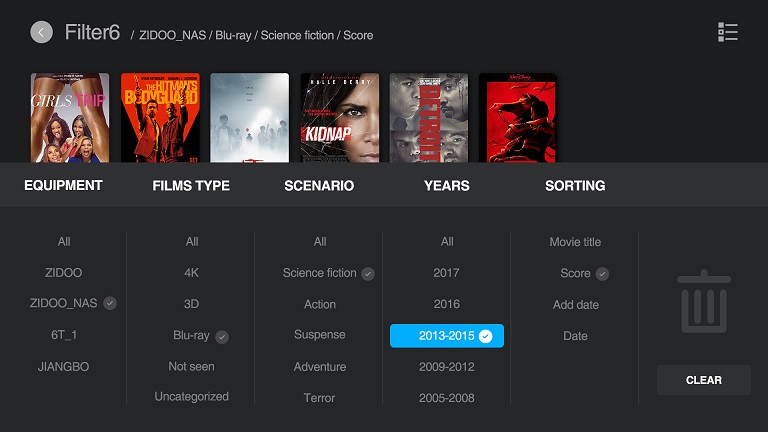Click the ZIDOO_NAS breadcrumb path text
This screenshot has height=432, width=768.
[172, 35]
